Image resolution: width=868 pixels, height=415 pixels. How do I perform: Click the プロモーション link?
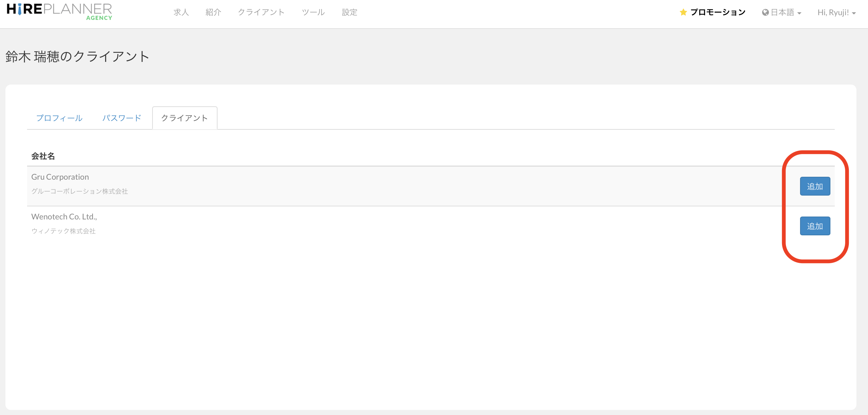717,12
